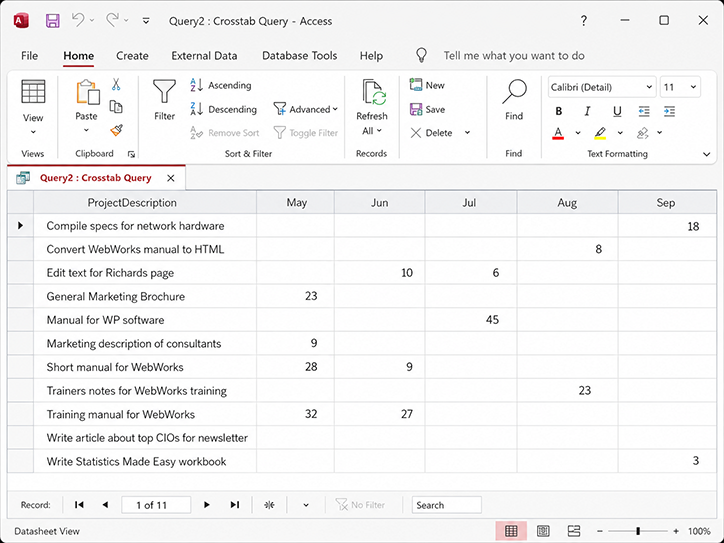The width and height of the screenshot is (724, 543).
Task: Click the background fill color icon
Action: click(642, 133)
